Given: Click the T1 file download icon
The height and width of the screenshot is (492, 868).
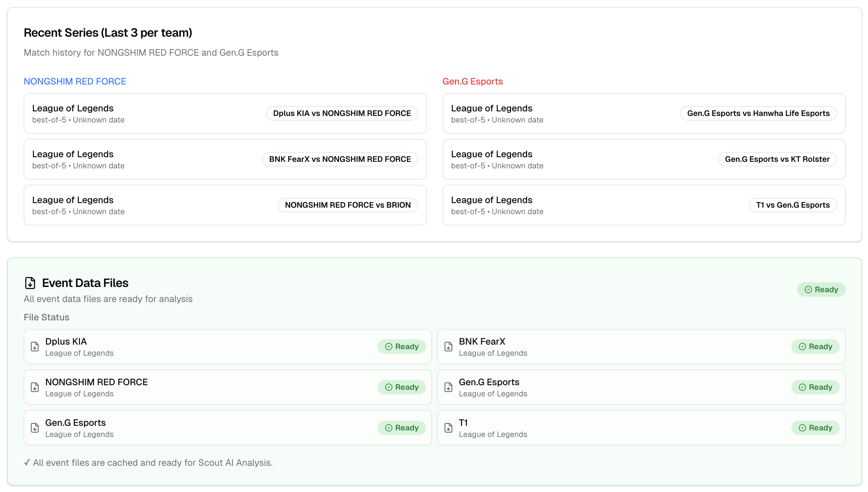Looking at the screenshot, I should coord(448,427).
